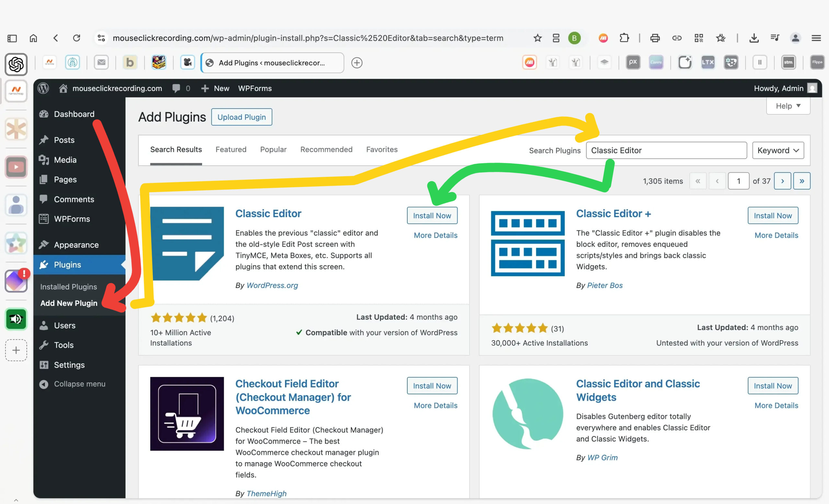This screenshot has width=829, height=504.
Task: Open a new browser tab with plus icon
Action: tap(357, 63)
